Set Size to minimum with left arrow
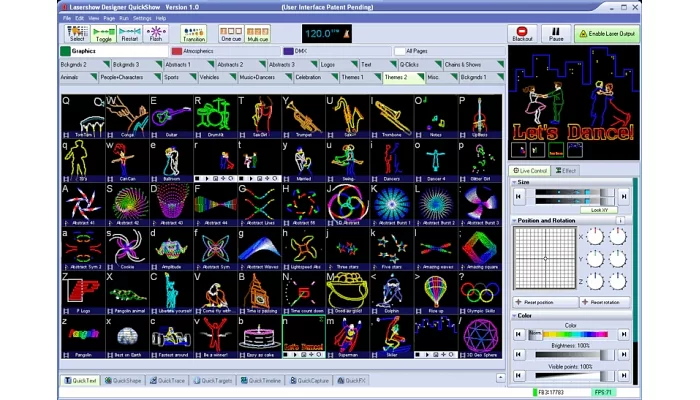This screenshot has height=400, width=700. click(518, 196)
